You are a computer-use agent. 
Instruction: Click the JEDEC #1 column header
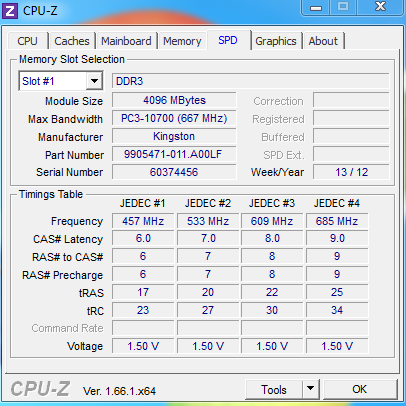[143, 203]
